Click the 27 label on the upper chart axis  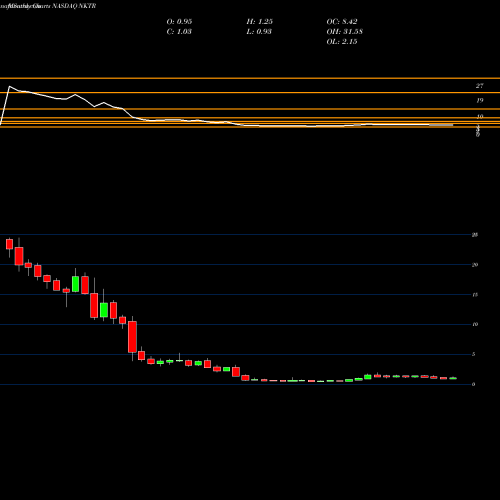tap(479, 86)
